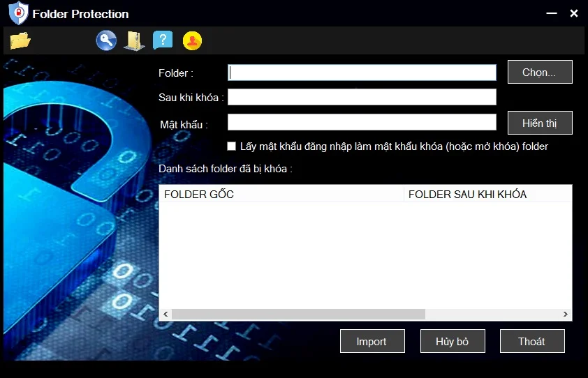The width and height of the screenshot is (588, 378).
Task: Click the left scroll arrow of list
Action: pyautogui.click(x=166, y=315)
